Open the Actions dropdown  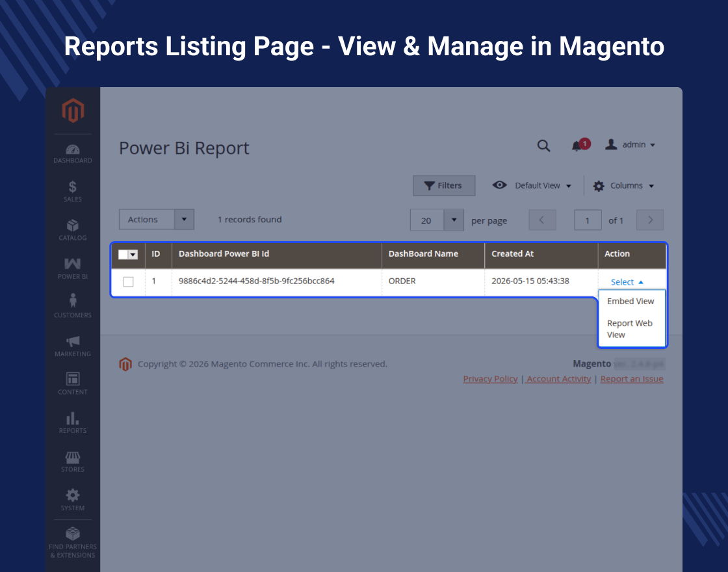point(157,219)
